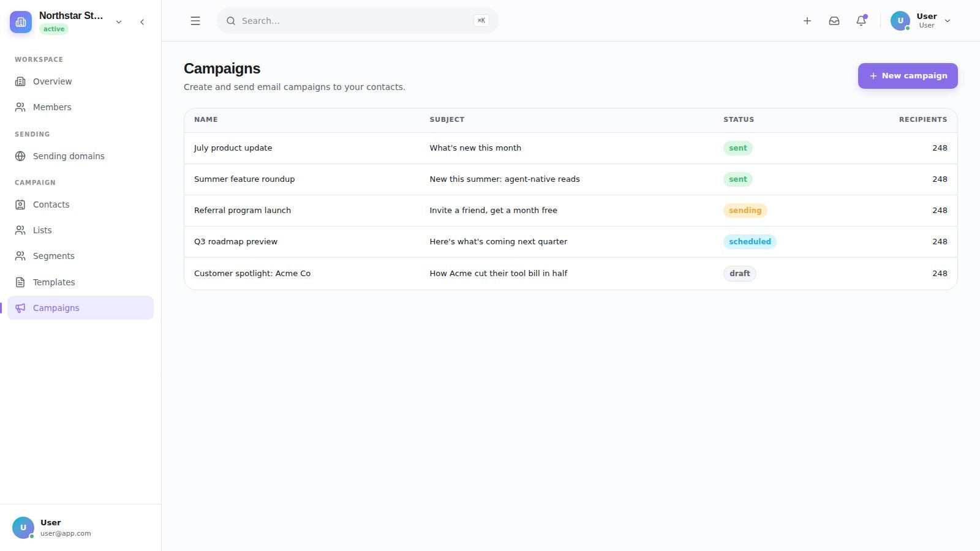Open the Members page
The height and width of the screenshot is (551, 980).
80,107
